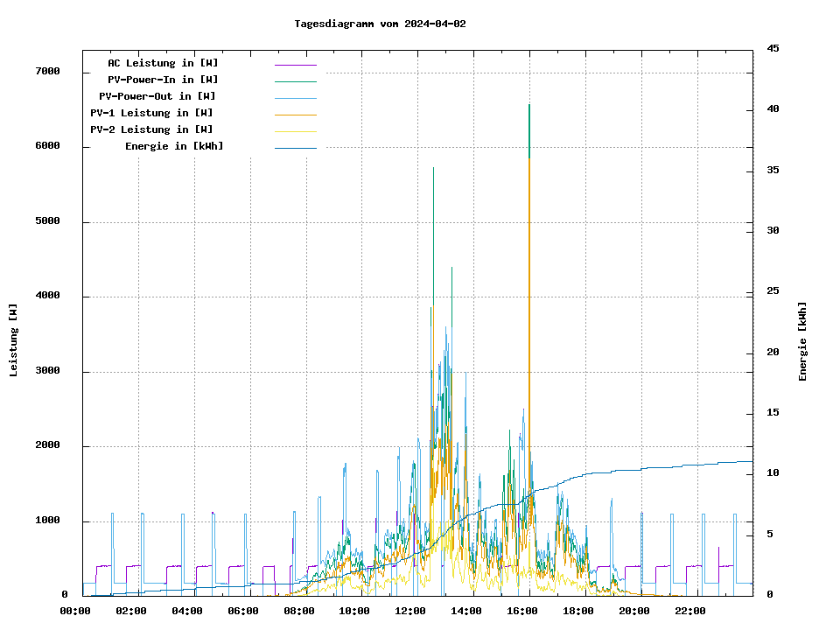Image resolution: width=840 pixels, height=630 pixels.
Task: Click the line sample beside AC Leistung
Action: point(295,65)
